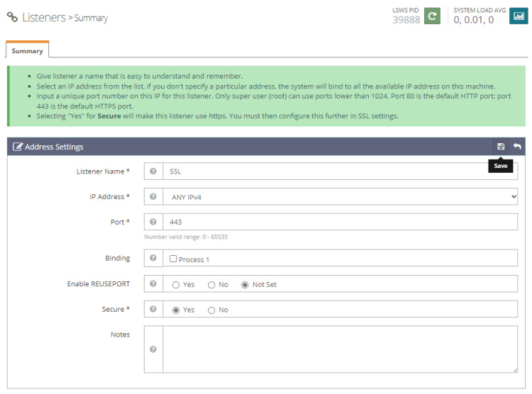The image size is (532, 394).
Task: Choose Not Set for Enable REUSEPORT
Action: [x=245, y=285]
